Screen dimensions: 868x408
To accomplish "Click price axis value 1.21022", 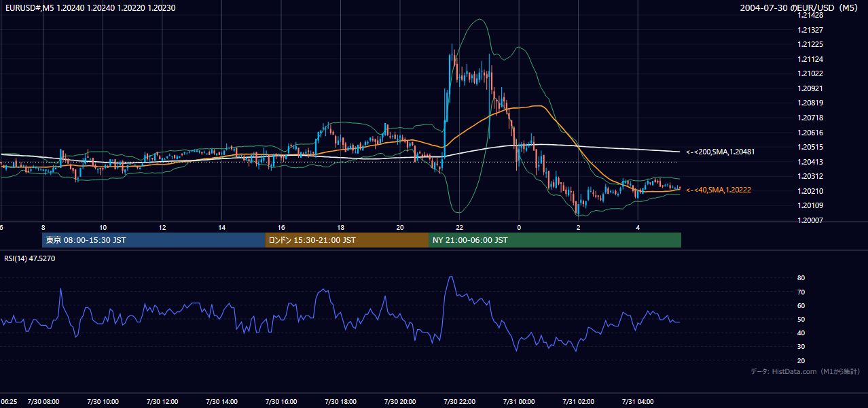I will [x=811, y=73].
